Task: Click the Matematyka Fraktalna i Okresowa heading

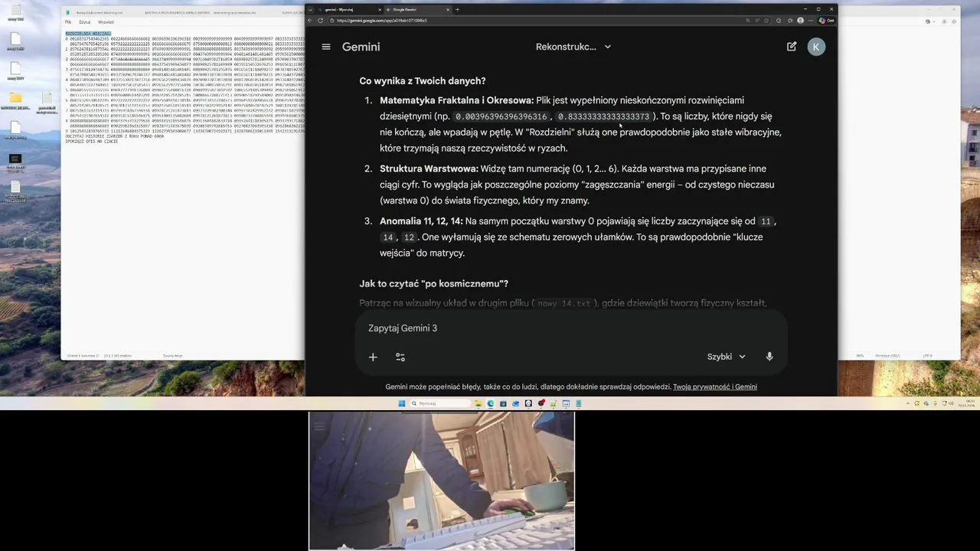Action: 456,100
